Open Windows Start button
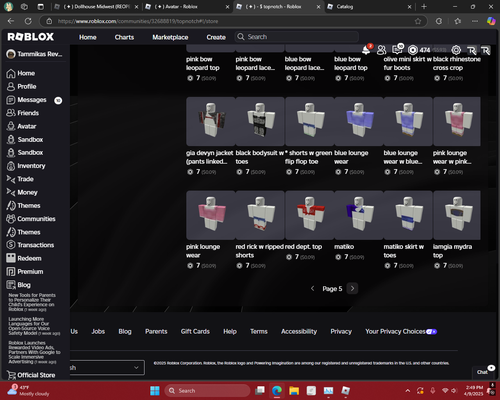500x400 pixels. tap(155, 391)
